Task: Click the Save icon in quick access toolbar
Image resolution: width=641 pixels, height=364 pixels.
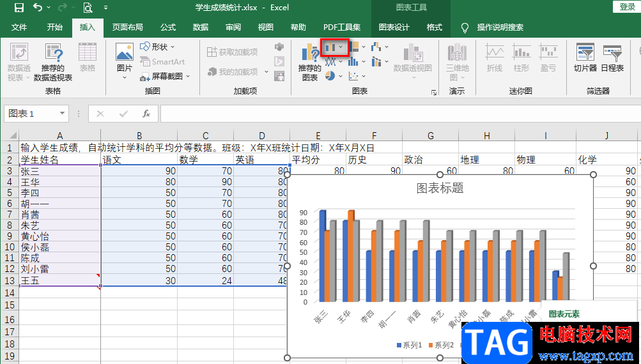Action: 19,8
